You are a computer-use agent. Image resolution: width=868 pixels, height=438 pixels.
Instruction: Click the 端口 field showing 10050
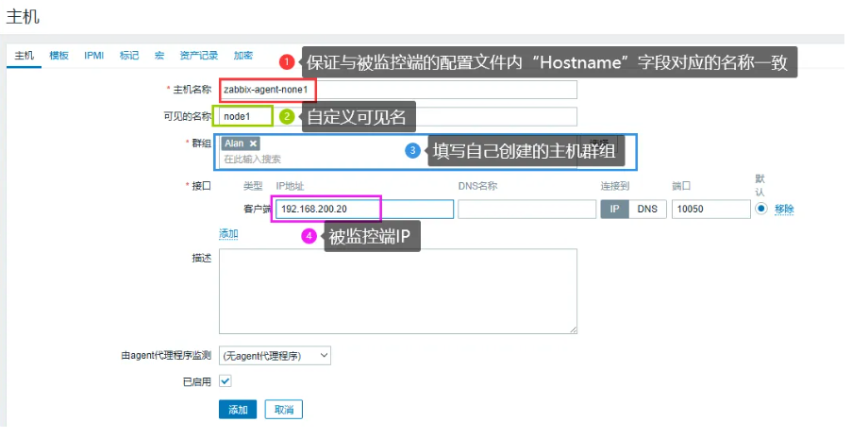point(709,210)
